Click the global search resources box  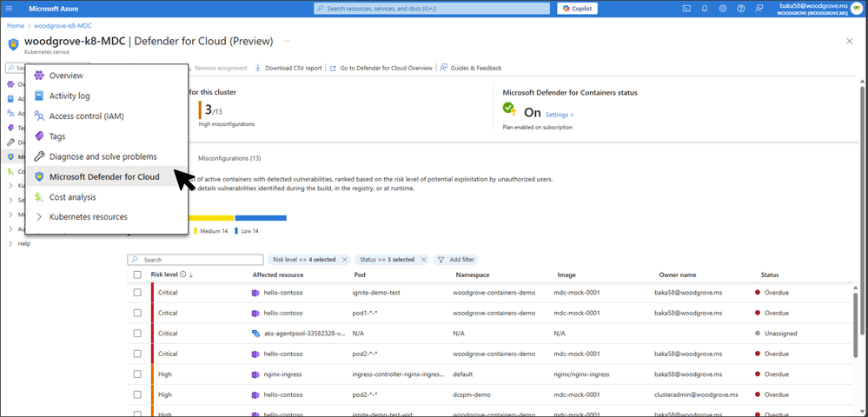click(x=432, y=9)
